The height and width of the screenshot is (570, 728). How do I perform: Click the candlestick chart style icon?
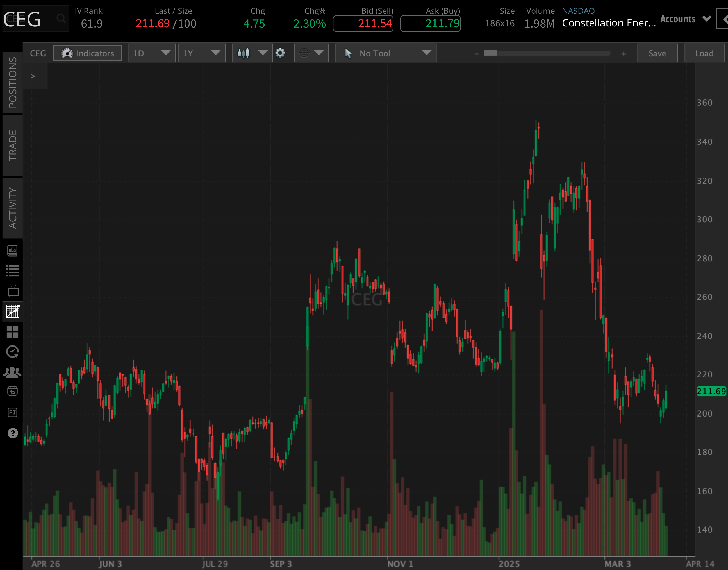click(244, 53)
